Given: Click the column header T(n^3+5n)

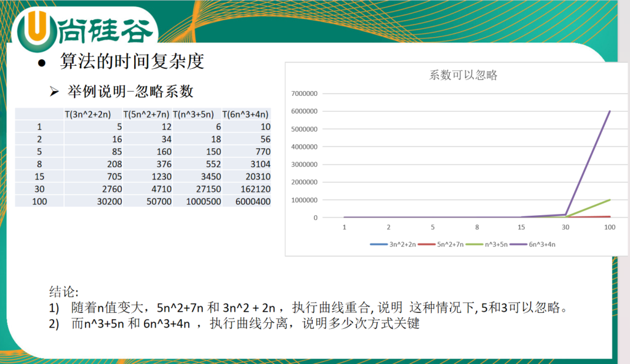Looking at the screenshot, I should [x=193, y=114].
